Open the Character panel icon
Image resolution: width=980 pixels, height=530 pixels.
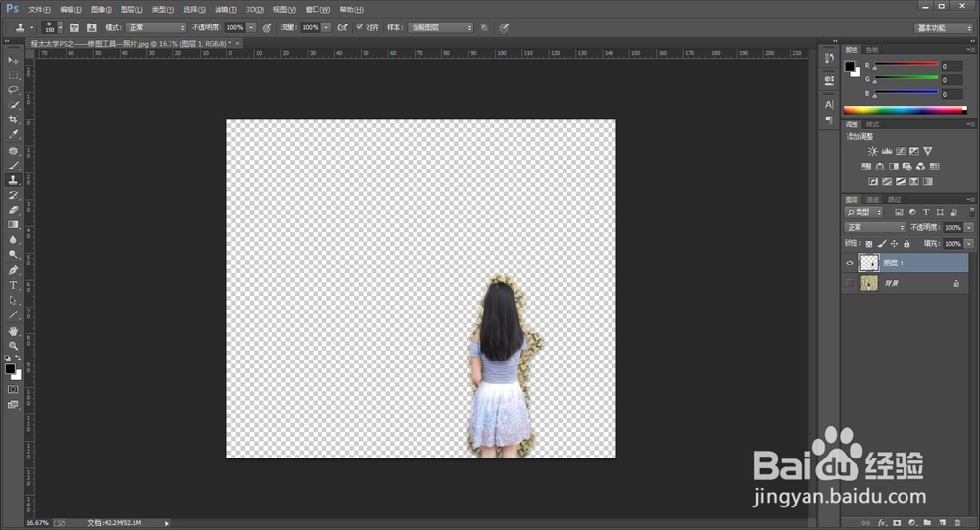pyautogui.click(x=829, y=105)
